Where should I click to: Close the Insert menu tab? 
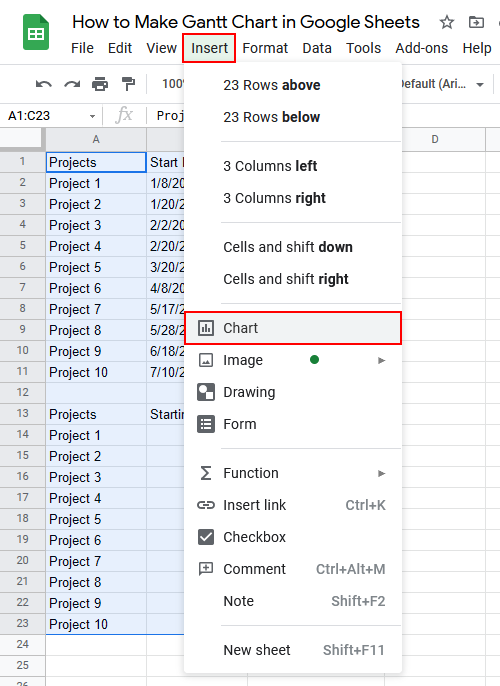coord(209,48)
